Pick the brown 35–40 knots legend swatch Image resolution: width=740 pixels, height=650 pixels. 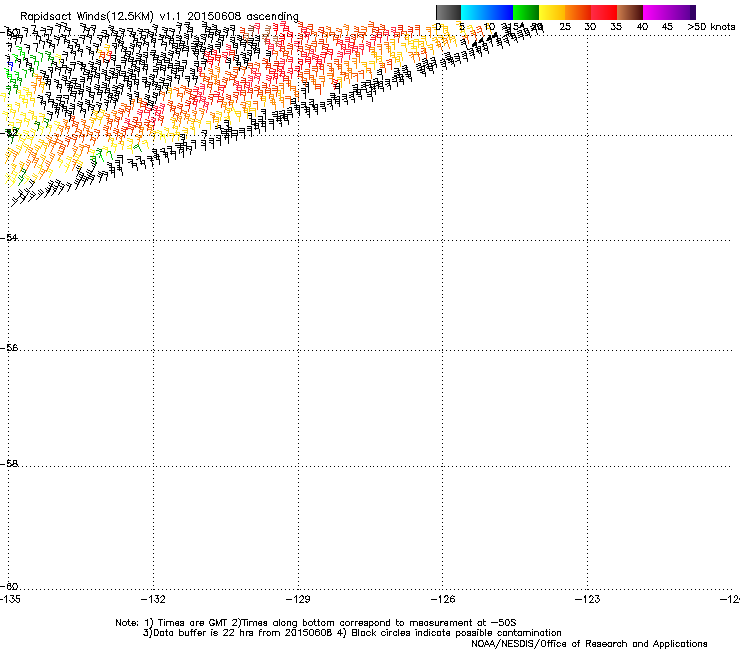(x=630, y=12)
